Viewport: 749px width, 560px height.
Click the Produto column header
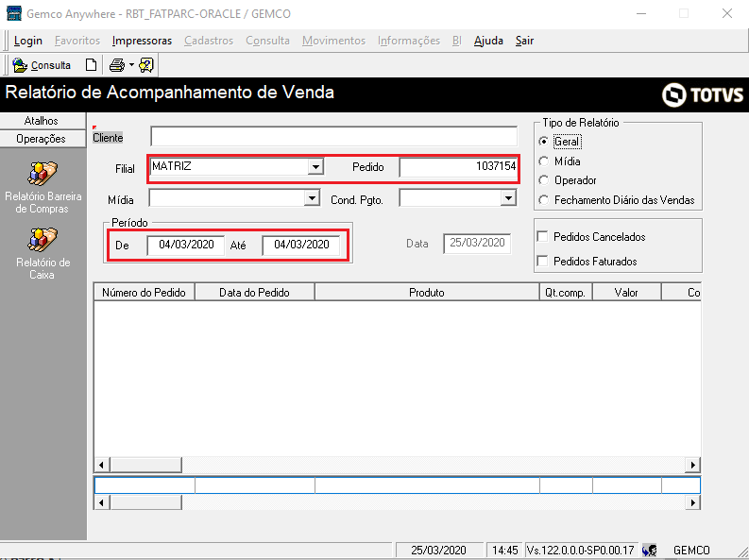click(427, 292)
